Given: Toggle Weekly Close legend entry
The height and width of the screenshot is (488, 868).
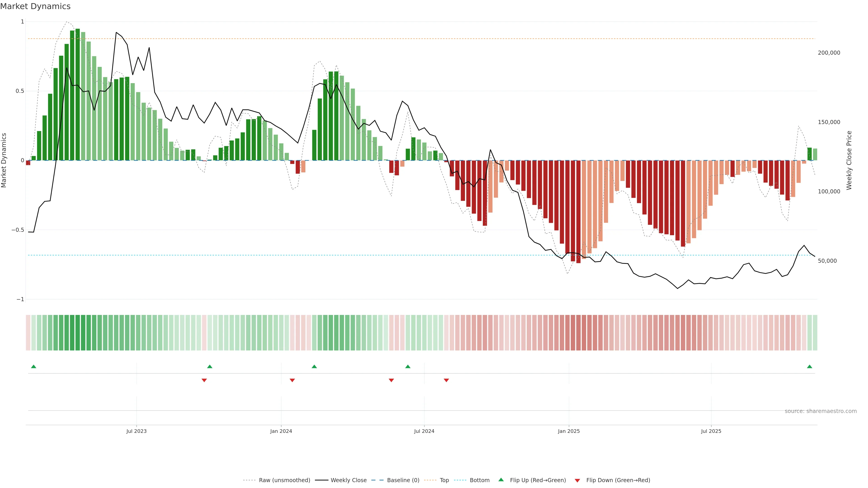Looking at the screenshot, I should coord(348,480).
